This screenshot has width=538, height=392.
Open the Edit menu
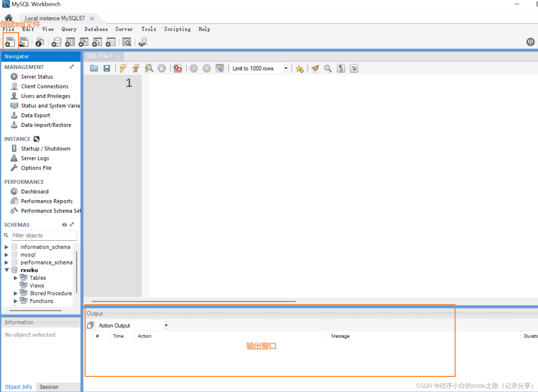point(28,29)
